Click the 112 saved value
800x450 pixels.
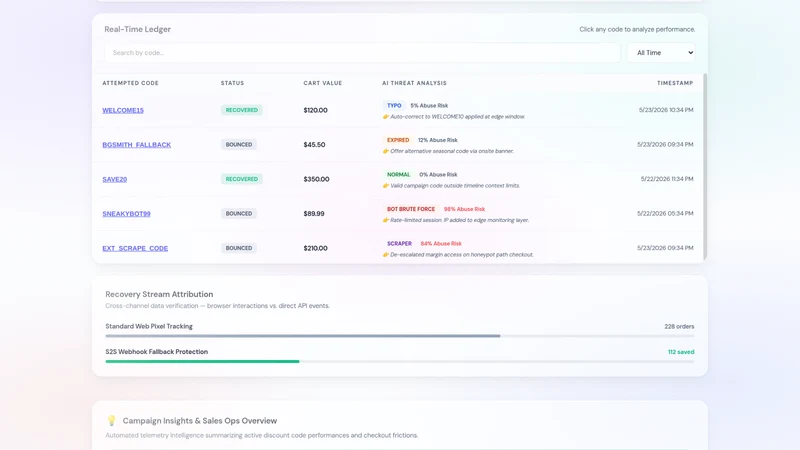681,352
